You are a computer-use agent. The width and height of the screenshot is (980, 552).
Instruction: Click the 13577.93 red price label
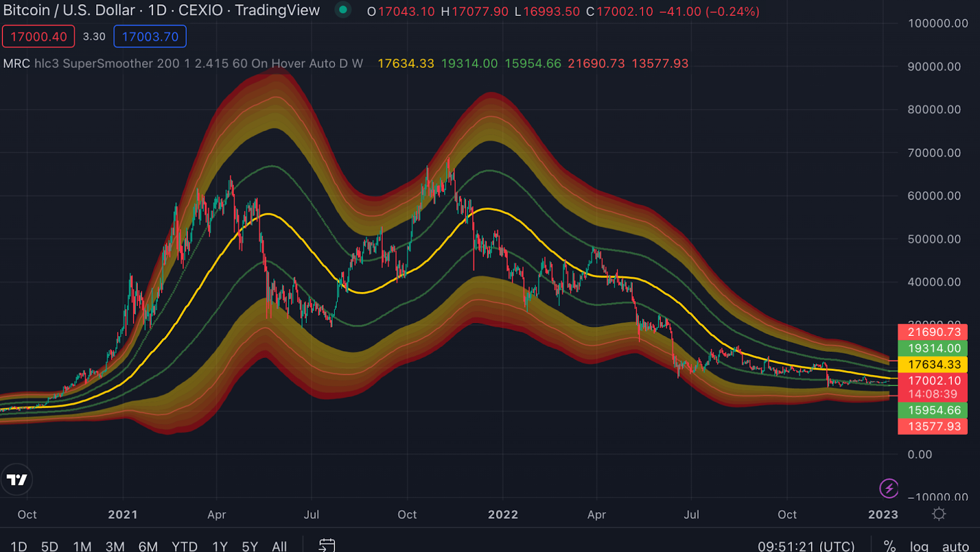tap(933, 426)
